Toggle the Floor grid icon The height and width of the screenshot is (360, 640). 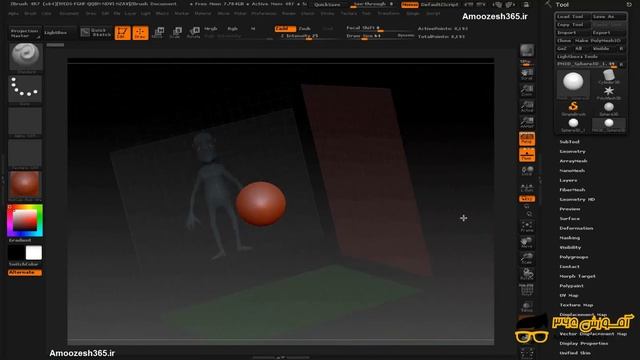click(x=527, y=155)
